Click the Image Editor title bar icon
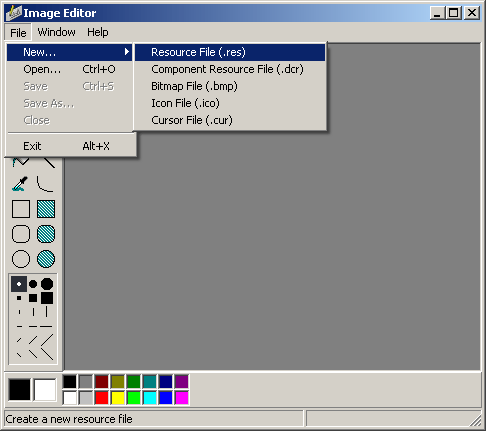The image size is (486, 431). [13, 13]
